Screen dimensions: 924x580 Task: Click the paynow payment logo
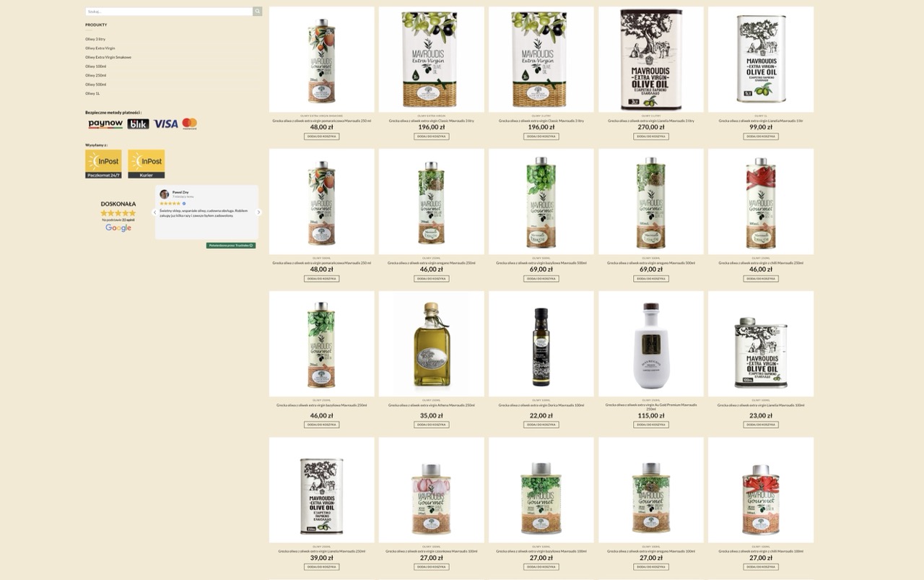105,124
